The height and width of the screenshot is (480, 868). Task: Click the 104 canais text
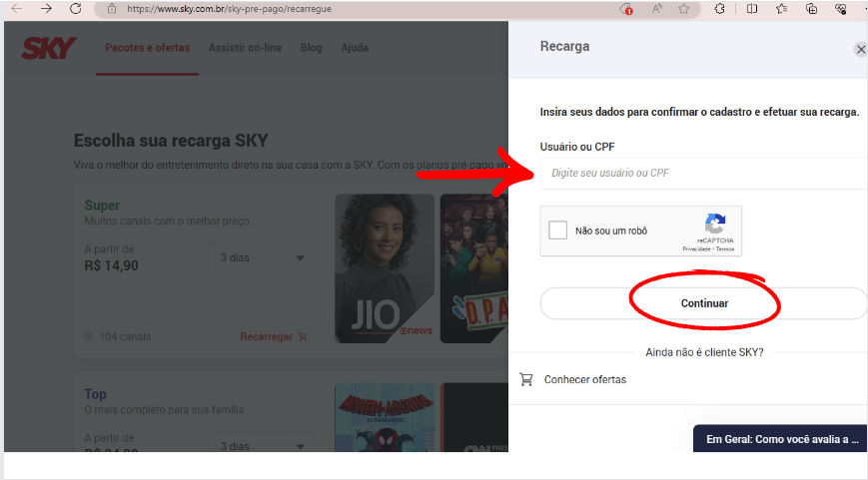pyautogui.click(x=125, y=336)
